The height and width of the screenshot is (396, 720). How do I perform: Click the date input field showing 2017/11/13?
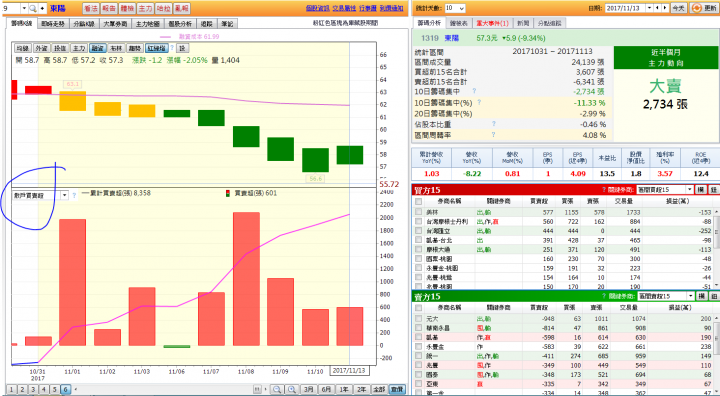tap(625, 8)
